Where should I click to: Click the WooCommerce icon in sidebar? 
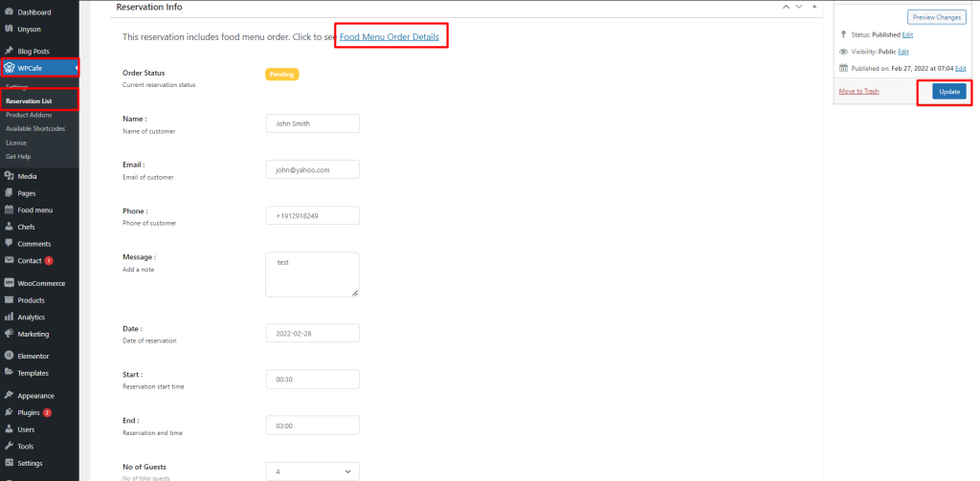pyautogui.click(x=10, y=283)
